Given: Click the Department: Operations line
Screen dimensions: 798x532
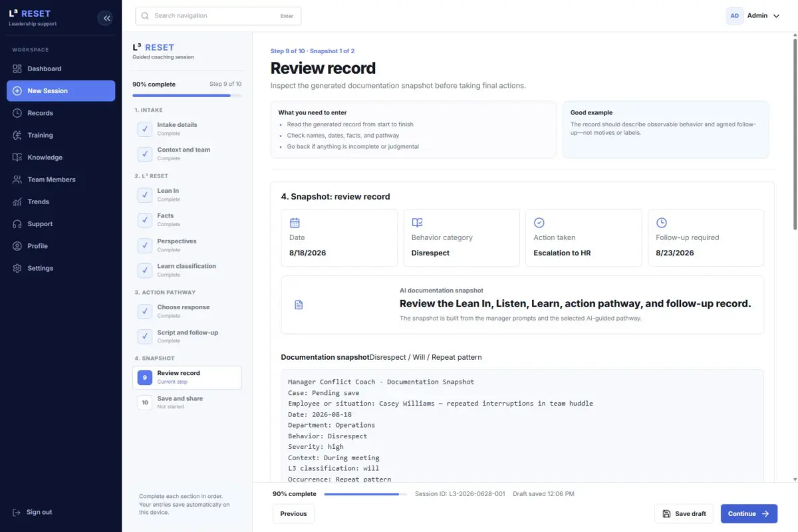Looking at the screenshot, I should [331, 425].
